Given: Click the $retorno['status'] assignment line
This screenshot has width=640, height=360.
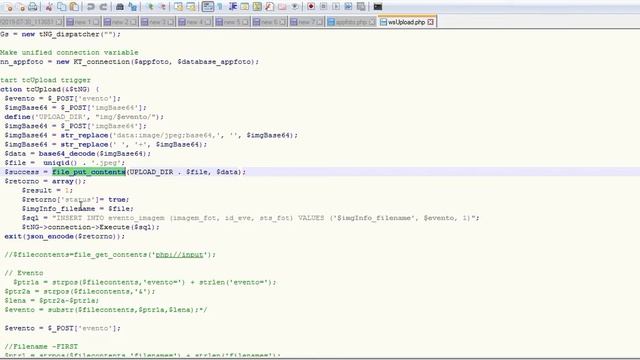Looking at the screenshot, I should tap(76, 200).
